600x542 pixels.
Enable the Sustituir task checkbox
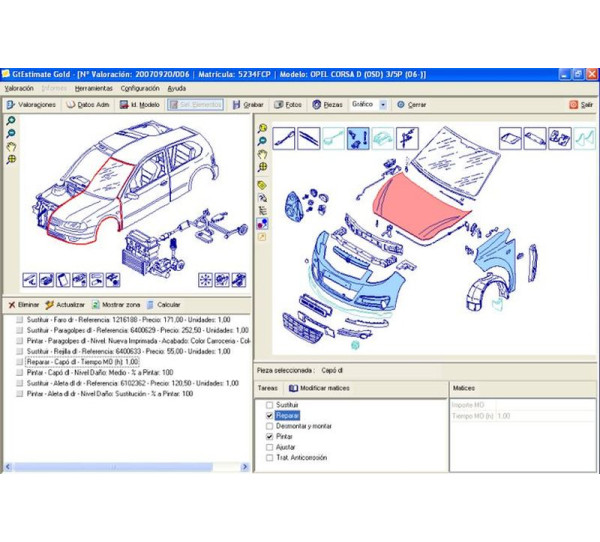tap(270, 404)
